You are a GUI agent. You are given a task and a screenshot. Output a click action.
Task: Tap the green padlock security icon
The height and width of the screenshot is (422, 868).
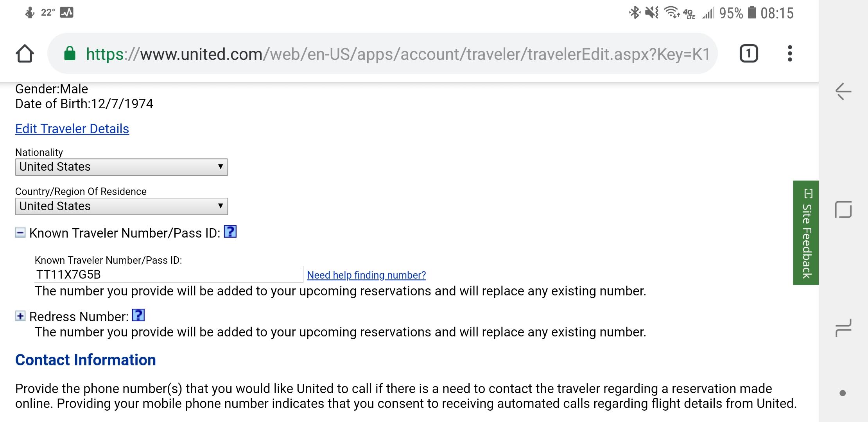coord(70,54)
